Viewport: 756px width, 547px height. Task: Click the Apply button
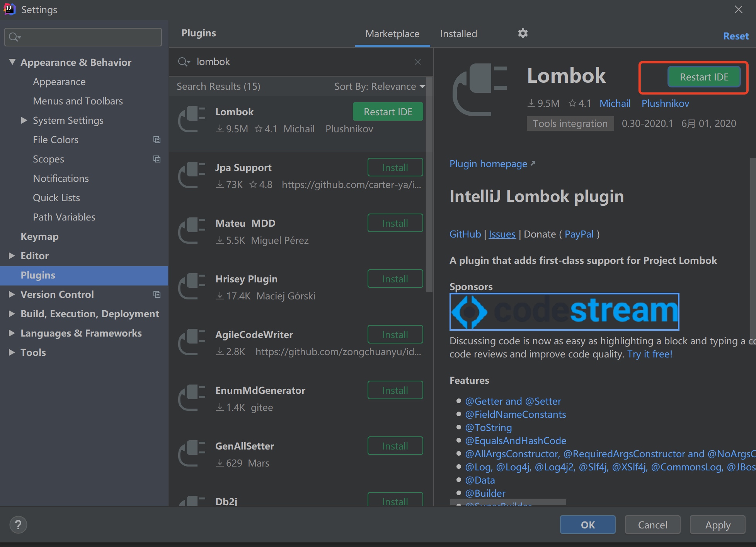point(718,525)
